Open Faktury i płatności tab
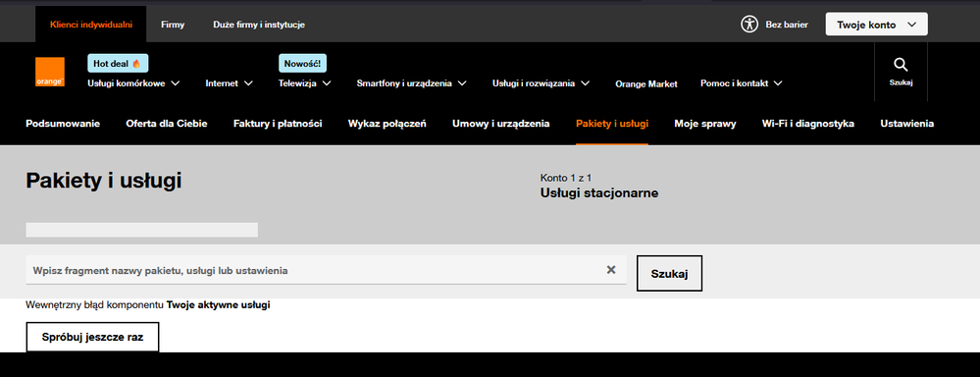This screenshot has width=980, height=377. (278, 124)
